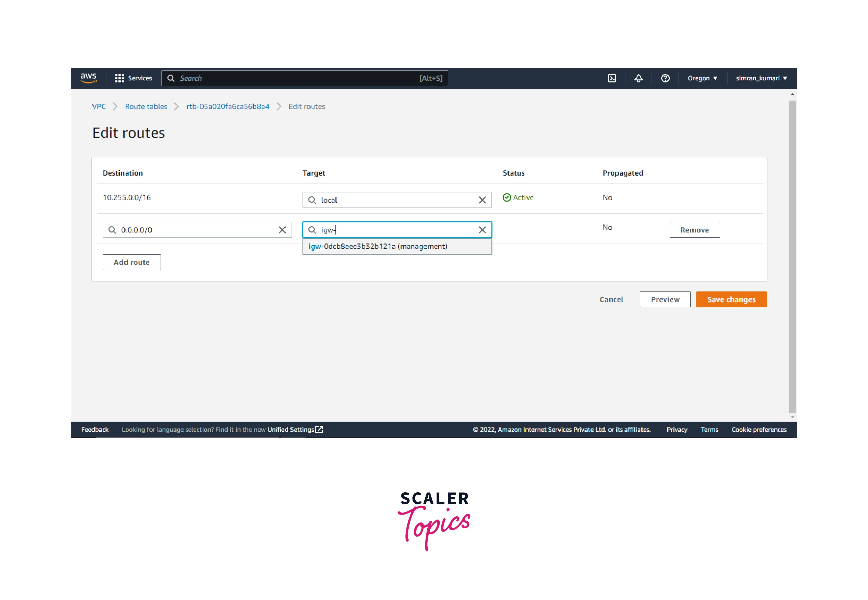This screenshot has height=600, width=868.
Task: Clear the igw- target search field
Action: pyautogui.click(x=482, y=230)
